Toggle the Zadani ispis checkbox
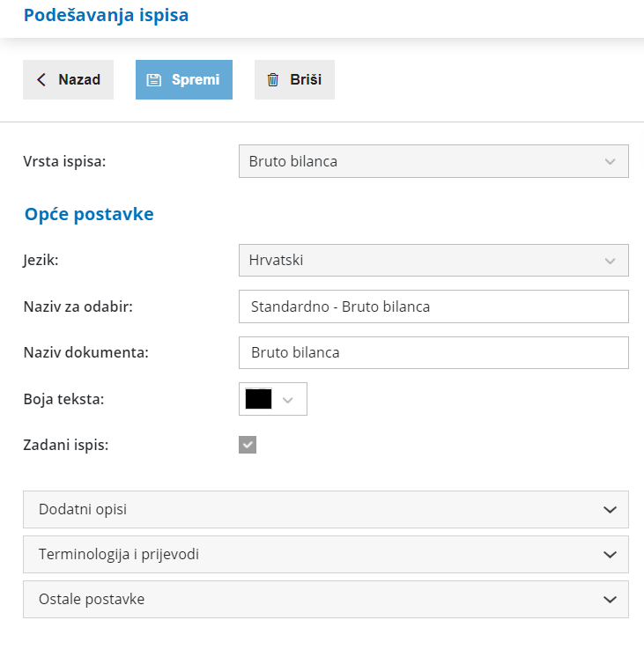Screen dimensions: 644x657 tap(248, 445)
